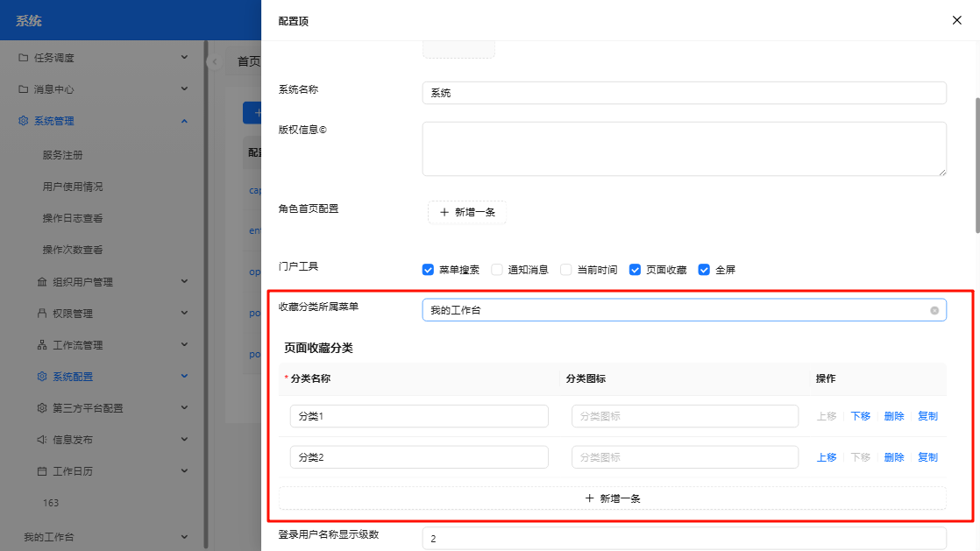Click 新增一条 under 角色首页配置
The height and width of the screenshot is (551, 980).
point(467,212)
